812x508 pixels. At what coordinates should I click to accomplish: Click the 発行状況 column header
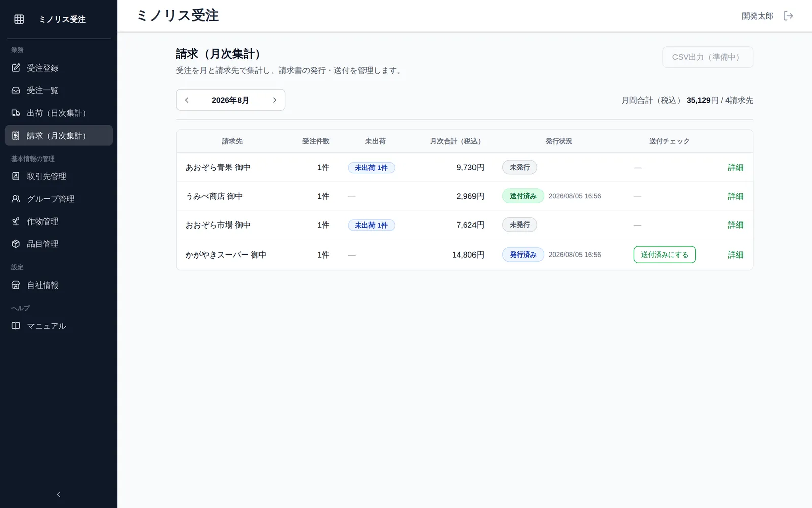pos(559,141)
